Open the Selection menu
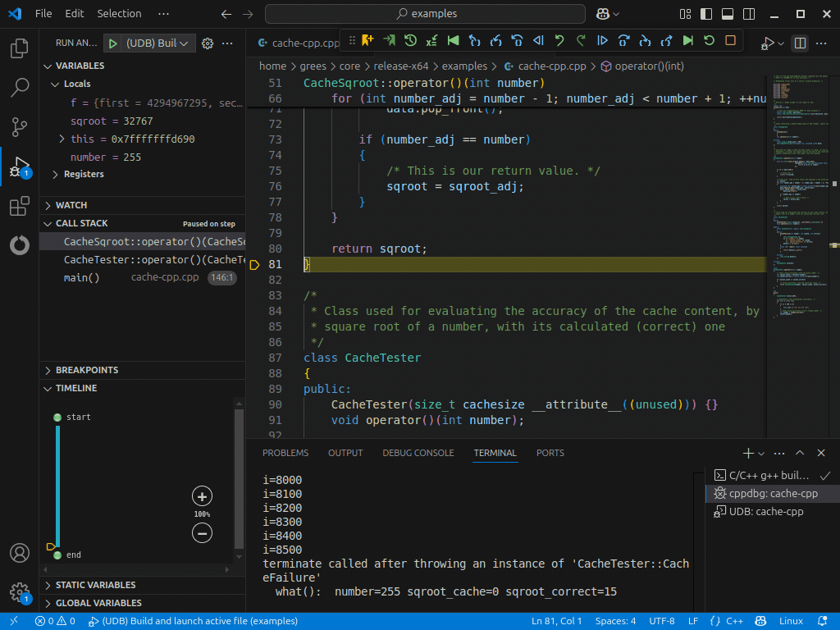 pos(119,13)
